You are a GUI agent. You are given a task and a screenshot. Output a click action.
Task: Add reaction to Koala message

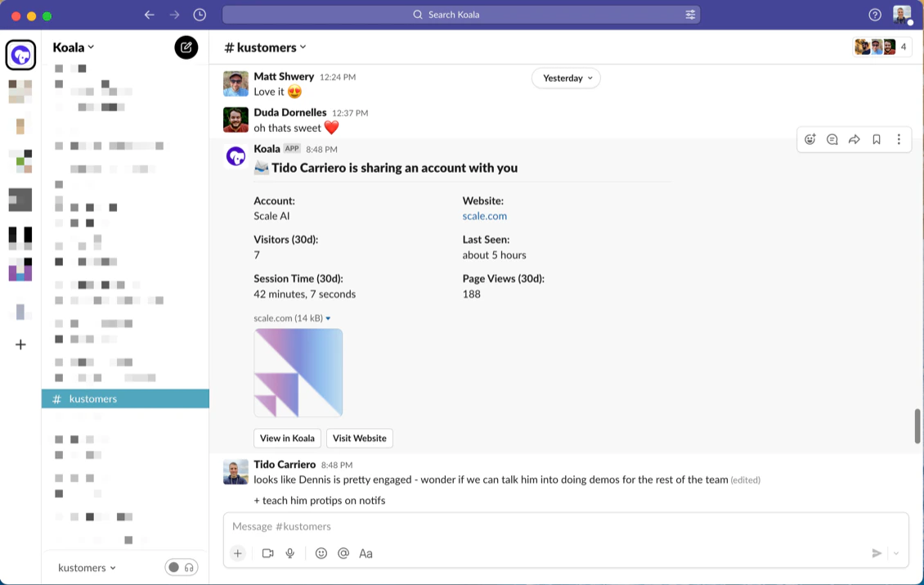pos(810,139)
